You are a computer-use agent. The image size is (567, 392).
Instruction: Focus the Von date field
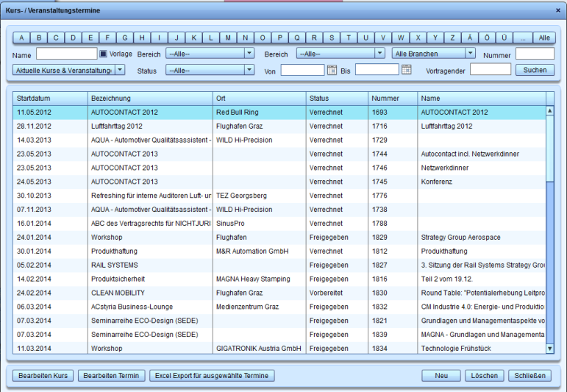point(303,70)
